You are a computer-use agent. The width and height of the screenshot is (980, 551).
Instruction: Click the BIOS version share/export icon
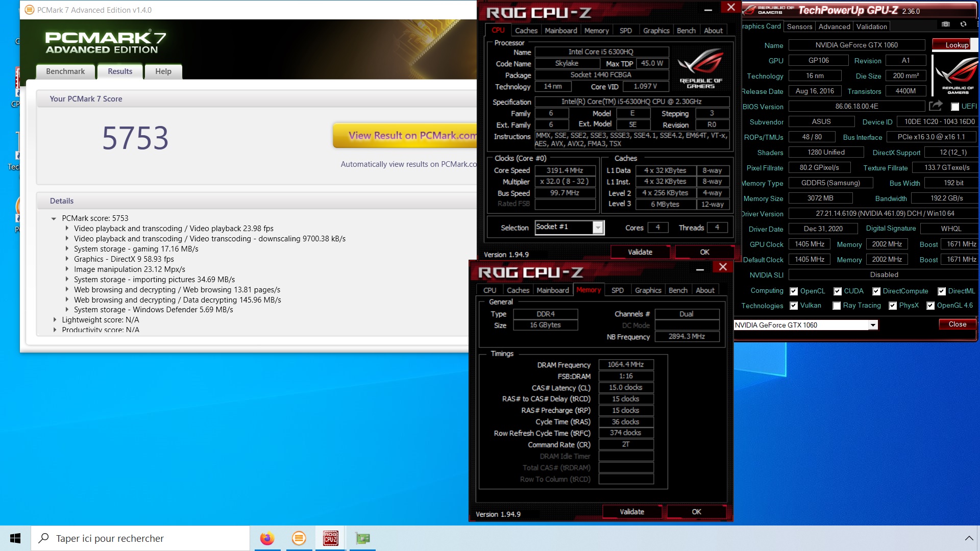point(936,106)
